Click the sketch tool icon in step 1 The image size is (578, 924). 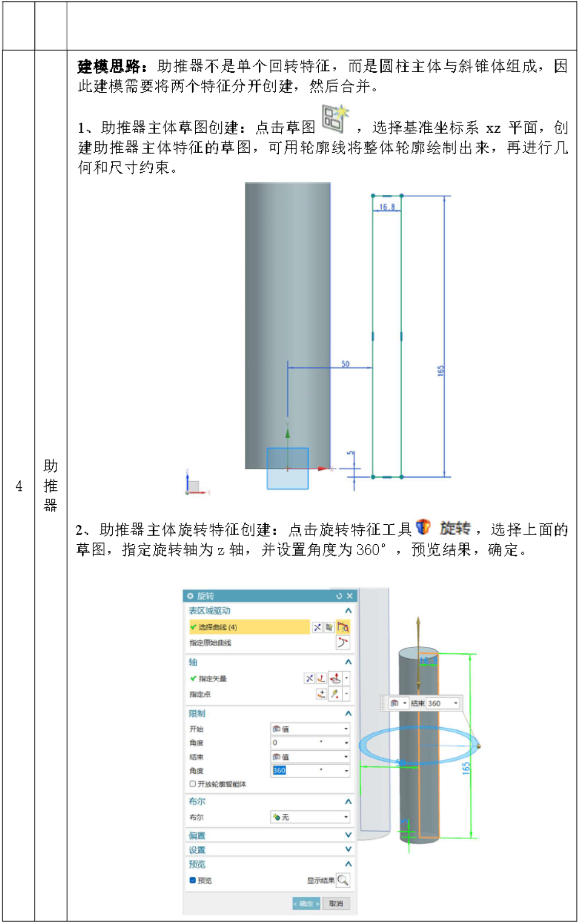click(335, 118)
